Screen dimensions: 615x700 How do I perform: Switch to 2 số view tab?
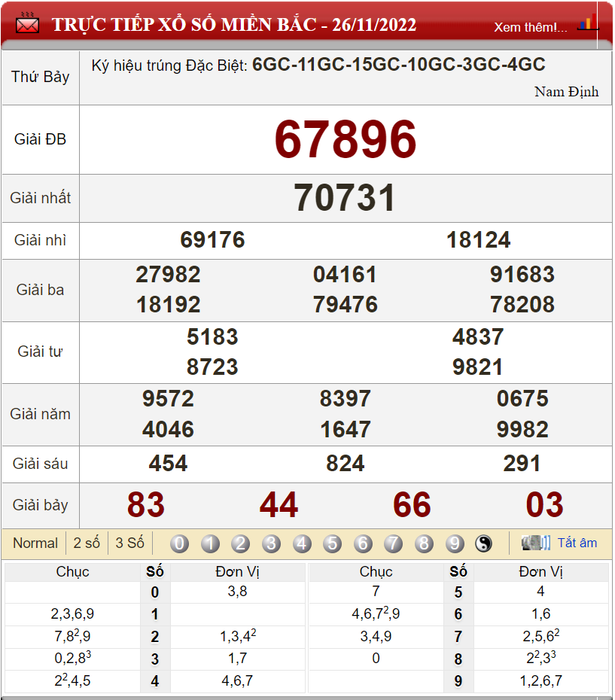coord(87,543)
